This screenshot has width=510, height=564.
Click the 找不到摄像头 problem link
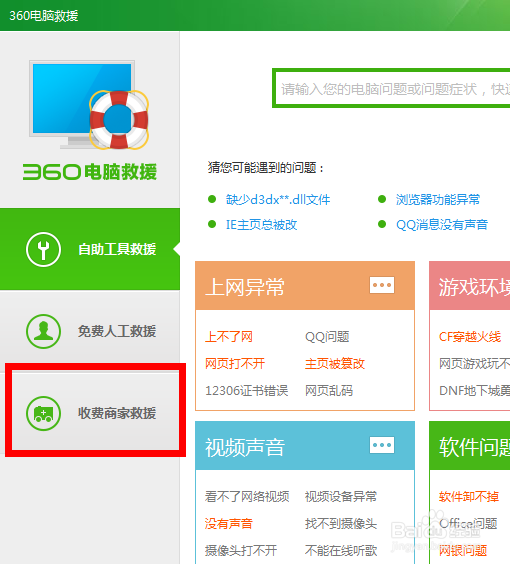click(x=341, y=524)
